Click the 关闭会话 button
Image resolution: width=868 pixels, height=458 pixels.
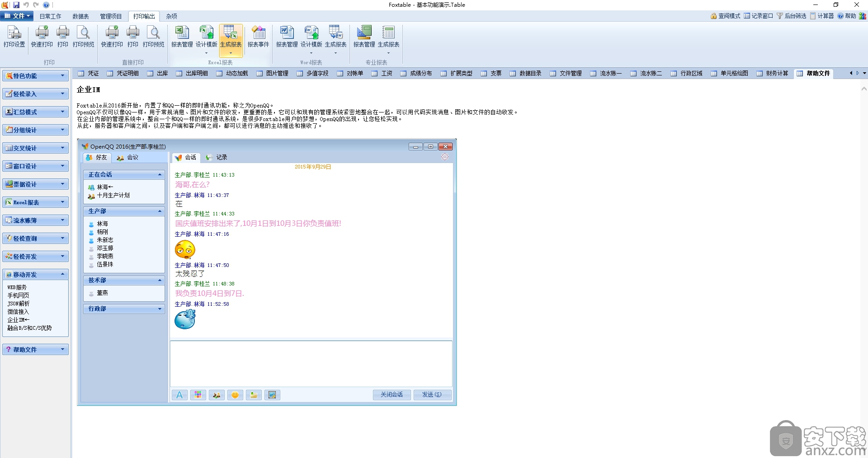(392, 395)
